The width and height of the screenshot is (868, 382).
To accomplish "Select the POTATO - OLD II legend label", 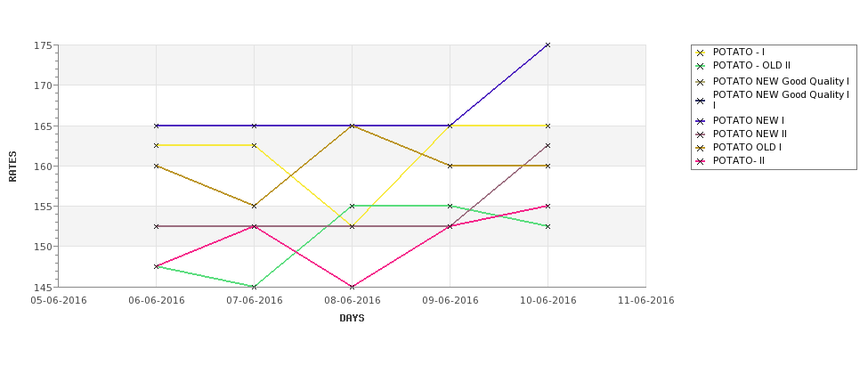I will point(751,66).
